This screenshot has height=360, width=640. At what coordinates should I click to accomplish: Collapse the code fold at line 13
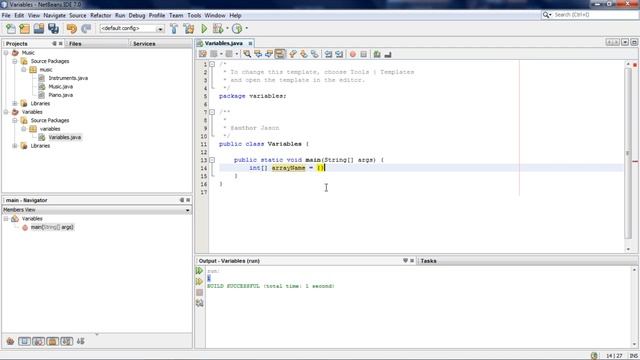point(212,160)
